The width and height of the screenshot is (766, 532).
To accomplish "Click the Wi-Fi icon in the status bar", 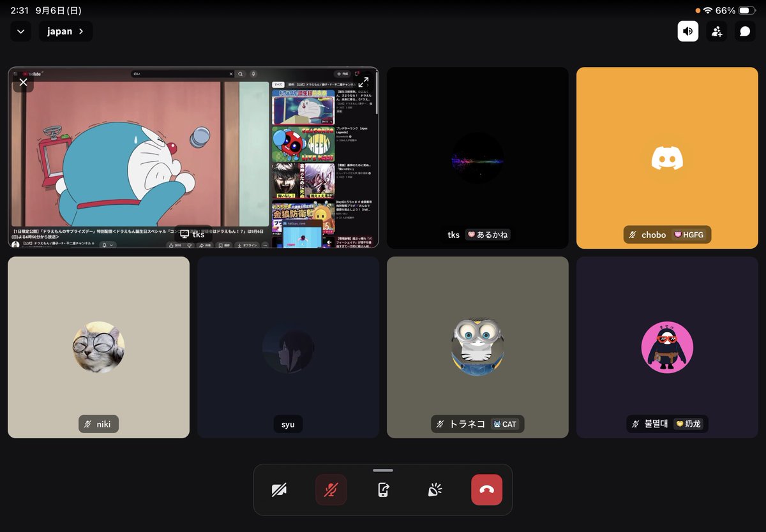I will [x=707, y=11].
